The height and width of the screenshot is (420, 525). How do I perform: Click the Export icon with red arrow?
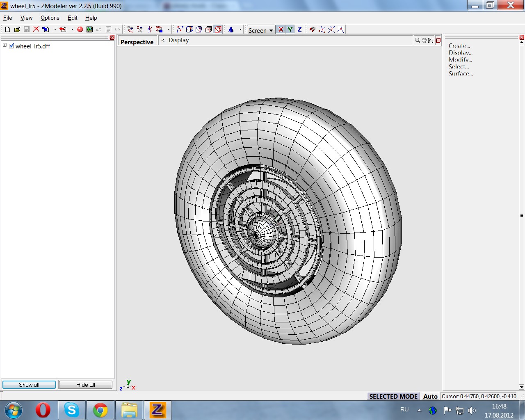click(63, 30)
